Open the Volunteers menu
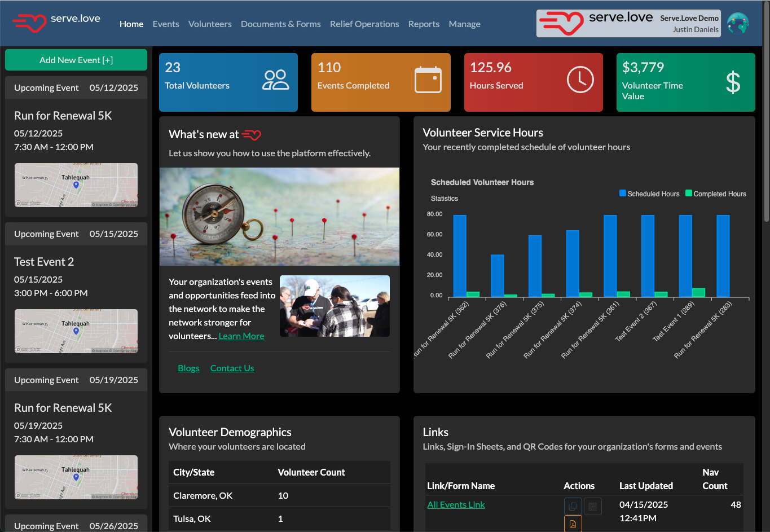The width and height of the screenshot is (770, 532). (x=210, y=24)
